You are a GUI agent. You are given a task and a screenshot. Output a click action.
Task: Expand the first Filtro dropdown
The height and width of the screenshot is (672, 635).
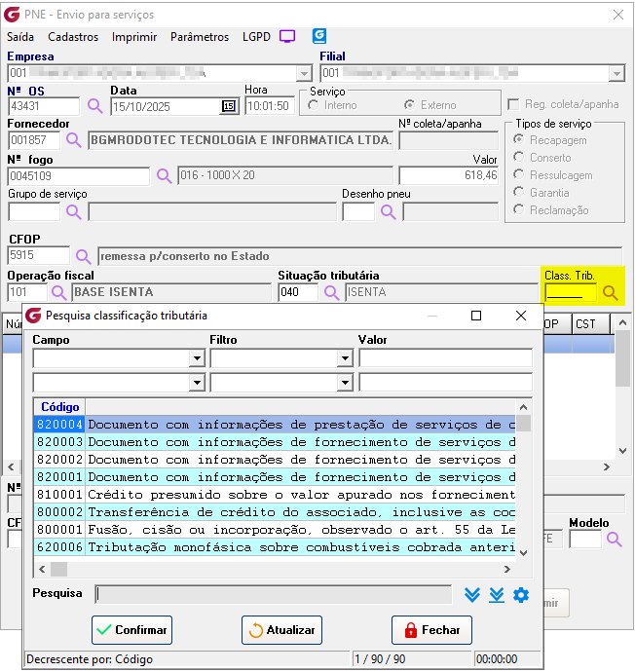tap(345, 358)
